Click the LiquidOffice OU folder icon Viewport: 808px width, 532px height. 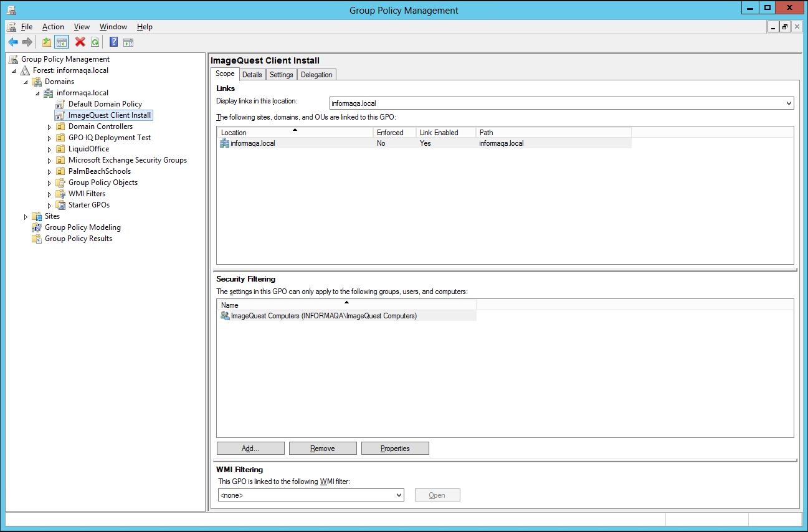point(60,149)
